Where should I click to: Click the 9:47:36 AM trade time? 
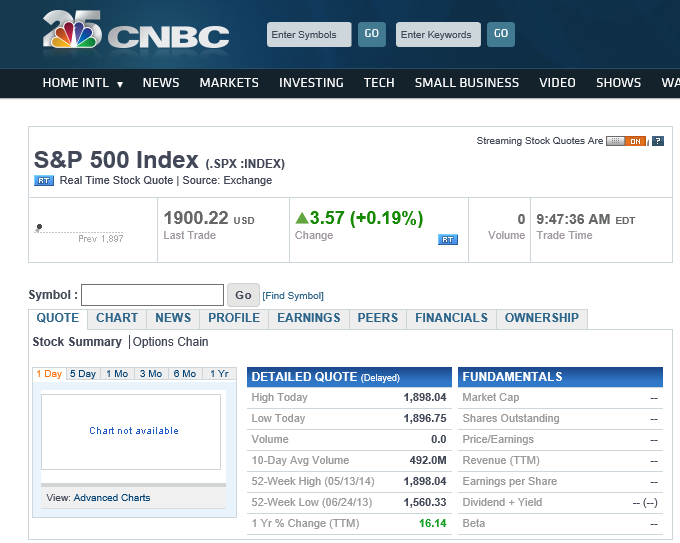573,219
